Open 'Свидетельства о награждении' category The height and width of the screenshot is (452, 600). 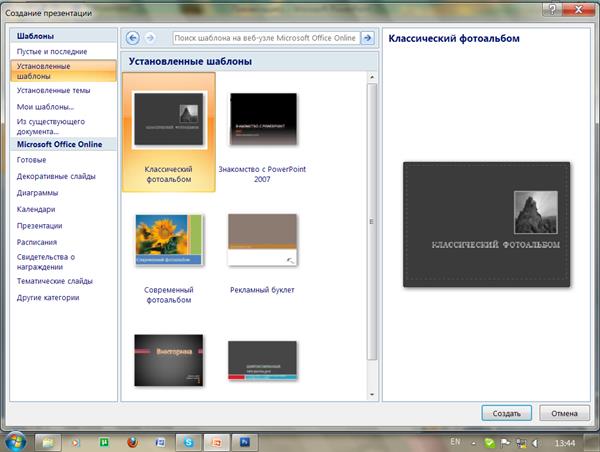pos(46,262)
